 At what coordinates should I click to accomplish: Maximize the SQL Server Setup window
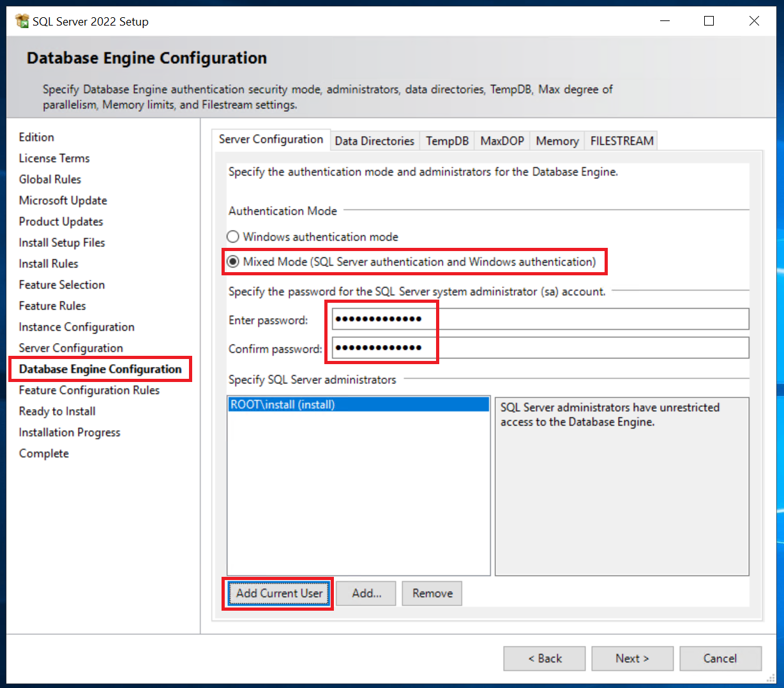(x=709, y=21)
